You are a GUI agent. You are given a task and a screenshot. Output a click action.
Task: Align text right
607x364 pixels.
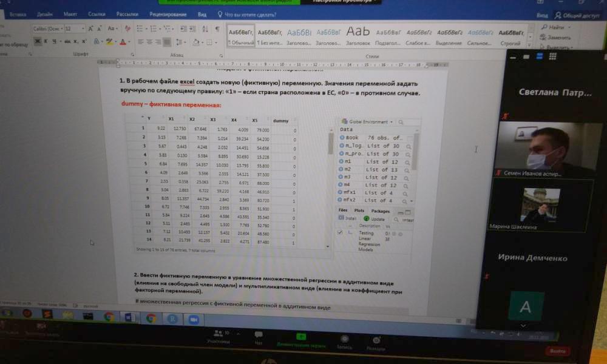tap(158, 42)
